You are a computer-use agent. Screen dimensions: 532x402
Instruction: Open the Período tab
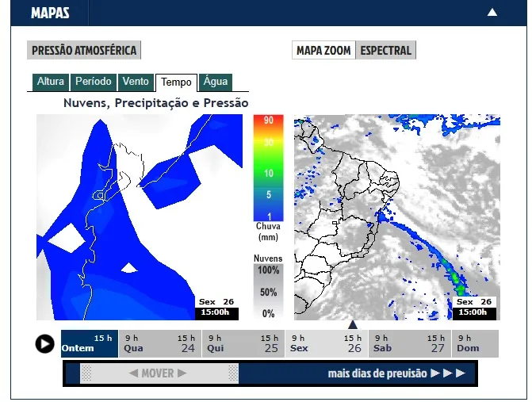point(94,82)
